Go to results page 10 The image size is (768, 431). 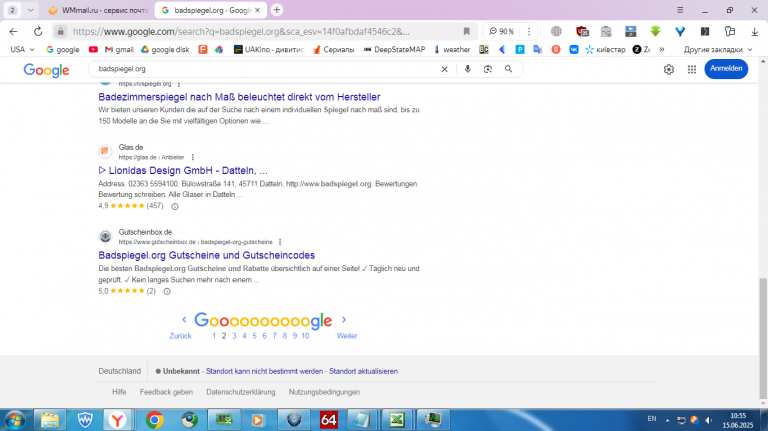[305, 336]
